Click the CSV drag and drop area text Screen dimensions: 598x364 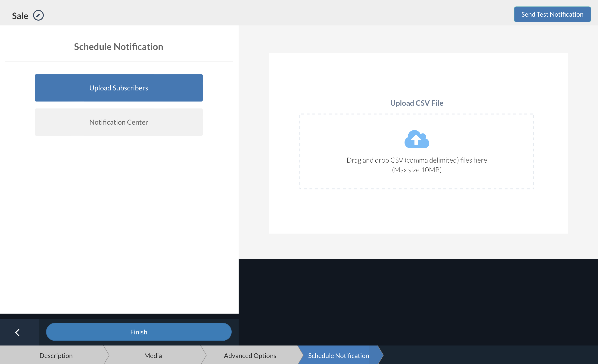click(417, 160)
